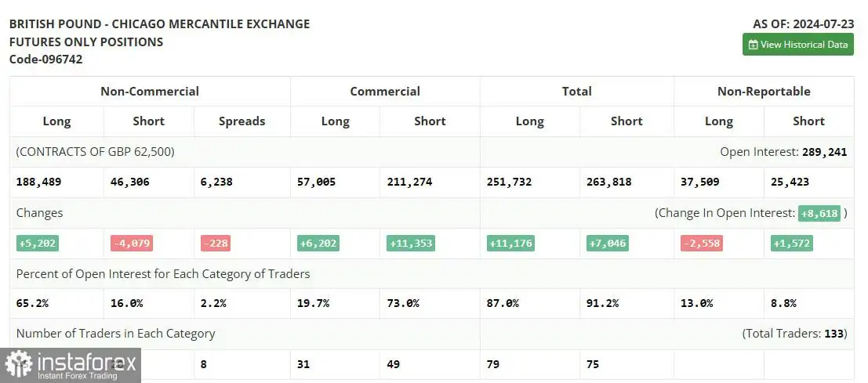Click the 65.2% percent value

coord(32,303)
